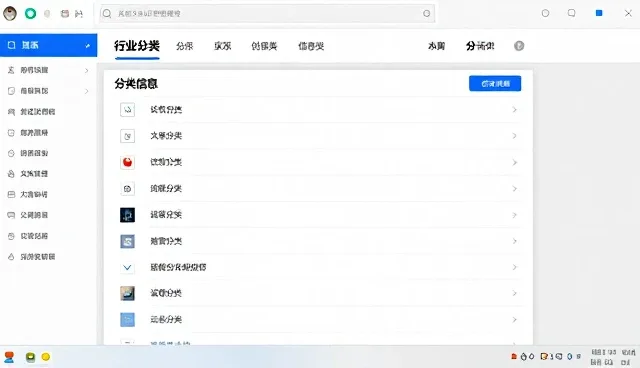The image size is (640, 368).
Task: Expand arrow on the red circle icon row
Action: point(514,162)
